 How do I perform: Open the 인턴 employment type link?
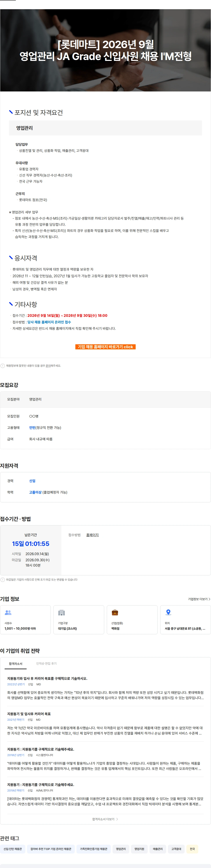click(x=32, y=428)
